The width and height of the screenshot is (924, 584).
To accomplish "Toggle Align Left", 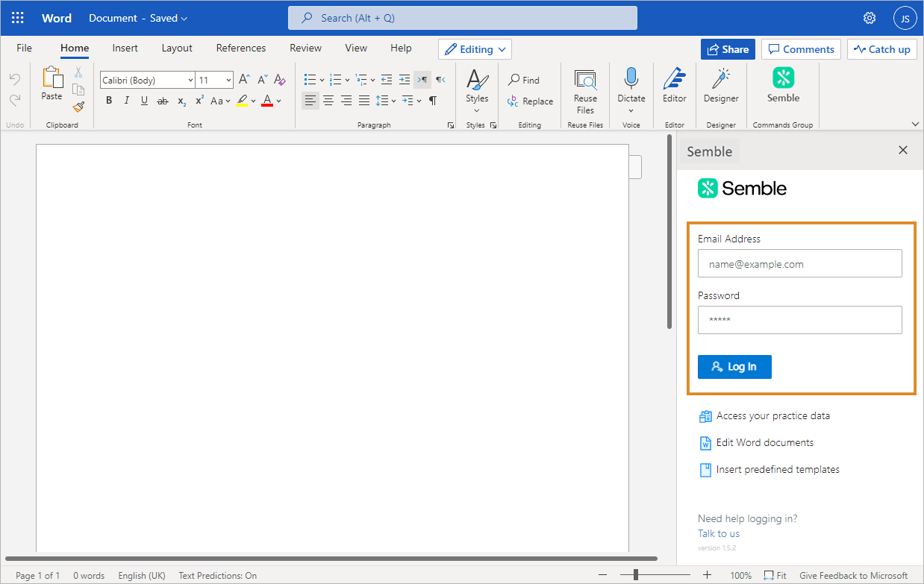I will point(310,100).
